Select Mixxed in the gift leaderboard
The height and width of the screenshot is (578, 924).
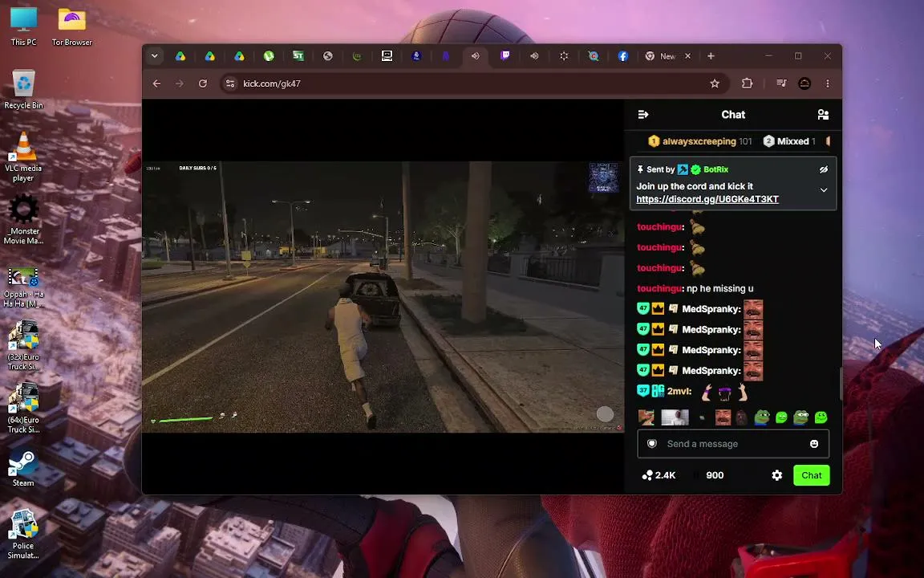[792, 141]
